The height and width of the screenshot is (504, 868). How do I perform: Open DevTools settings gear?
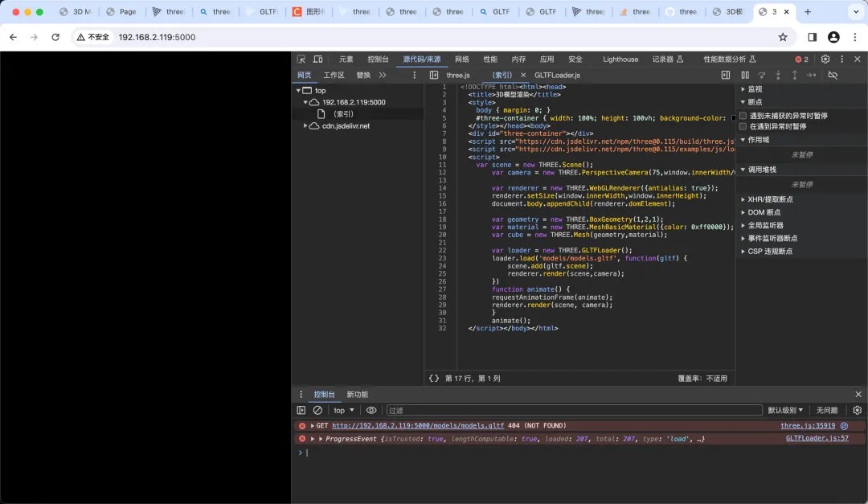[x=825, y=59]
